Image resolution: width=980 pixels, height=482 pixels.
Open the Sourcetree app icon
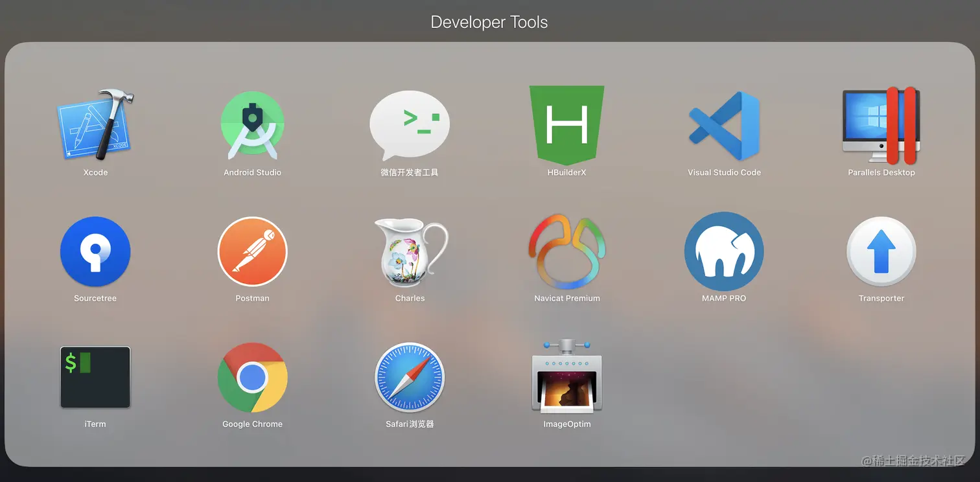coord(95,251)
